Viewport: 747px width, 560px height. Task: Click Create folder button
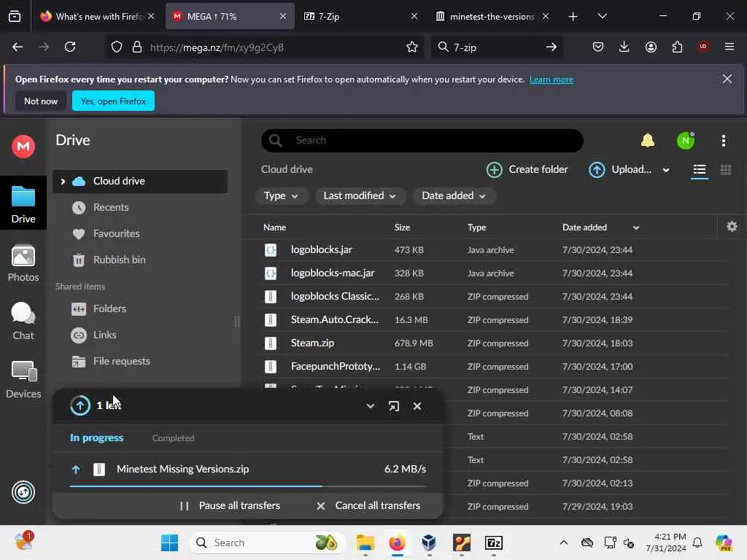pyautogui.click(x=527, y=169)
